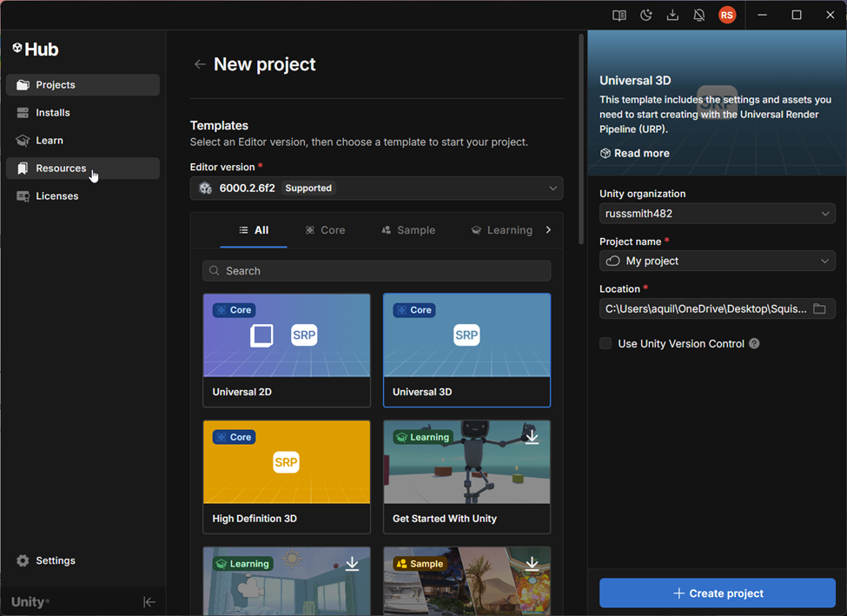Collapse the sidebar with the arrow icon

[x=149, y=601]
